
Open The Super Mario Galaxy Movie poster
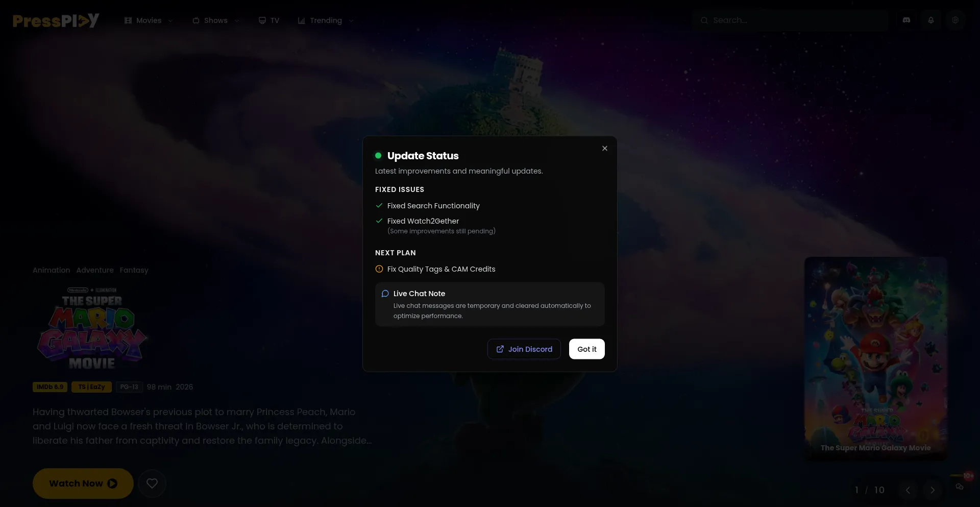(876, 359)
